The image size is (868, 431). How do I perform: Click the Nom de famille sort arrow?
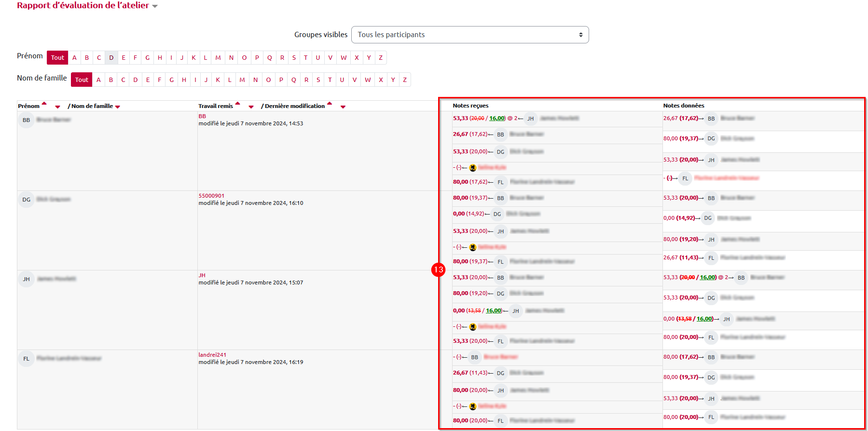(118, 107)
